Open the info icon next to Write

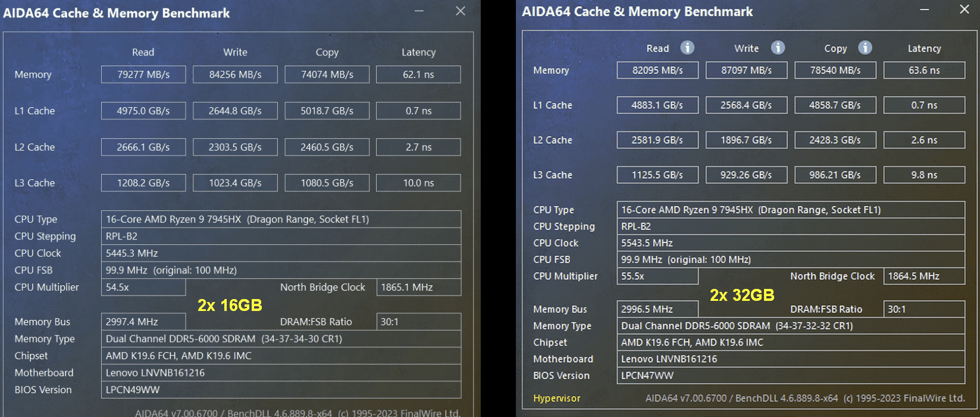778,48
